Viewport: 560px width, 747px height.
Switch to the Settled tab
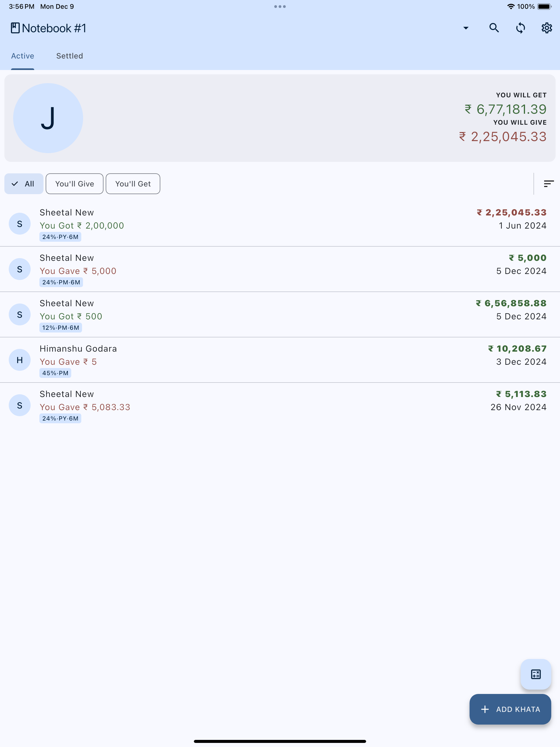[69, 56]
